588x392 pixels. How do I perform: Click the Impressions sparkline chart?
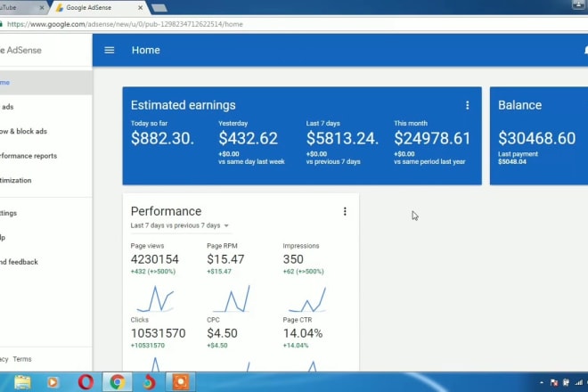click(307, 299)
